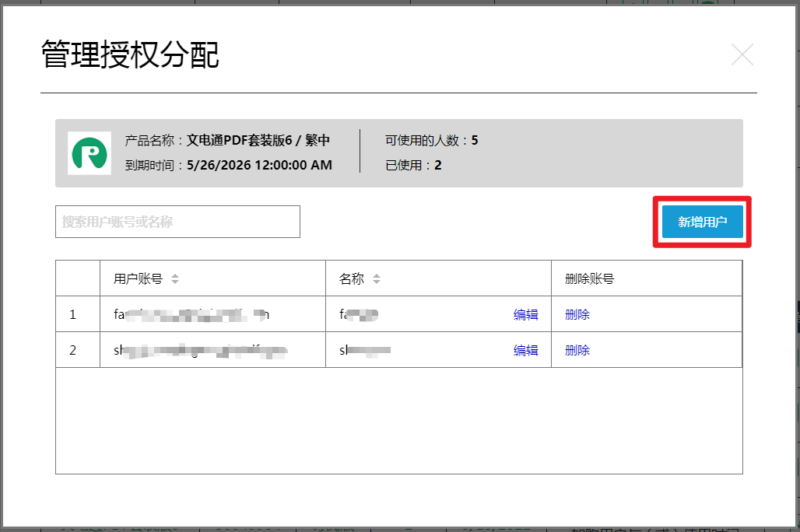
Task: Select the dialog title 管理授权分配
Action: 130,54
